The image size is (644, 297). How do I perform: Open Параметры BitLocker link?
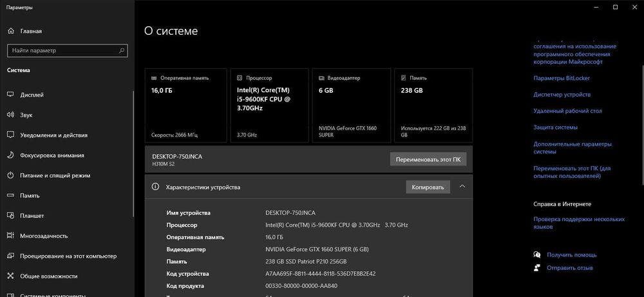562,78
